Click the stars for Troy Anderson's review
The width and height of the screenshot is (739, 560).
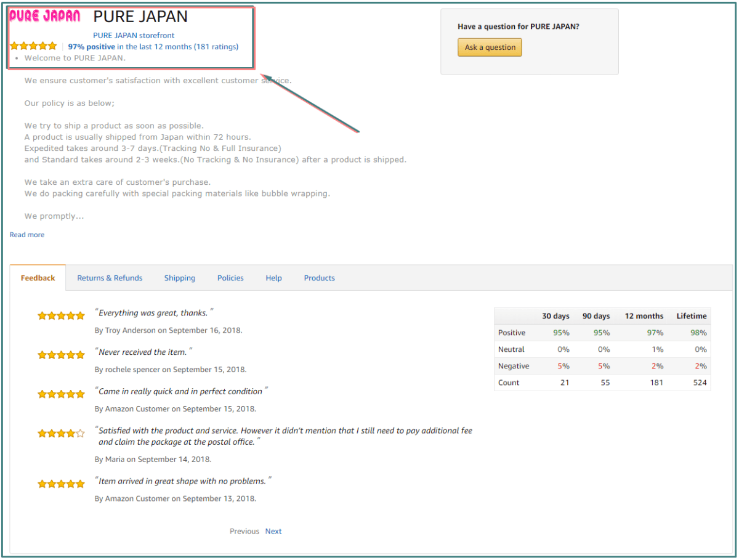click(61, 315)
